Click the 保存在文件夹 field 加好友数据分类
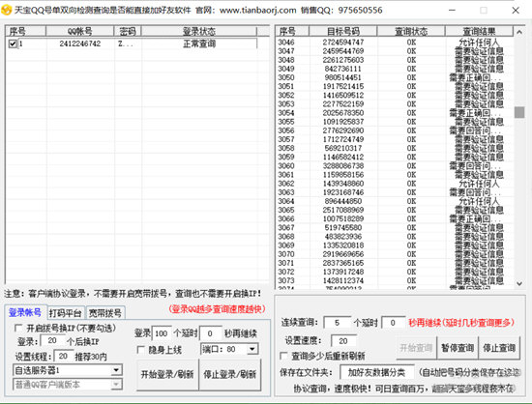 coord(376,372)
